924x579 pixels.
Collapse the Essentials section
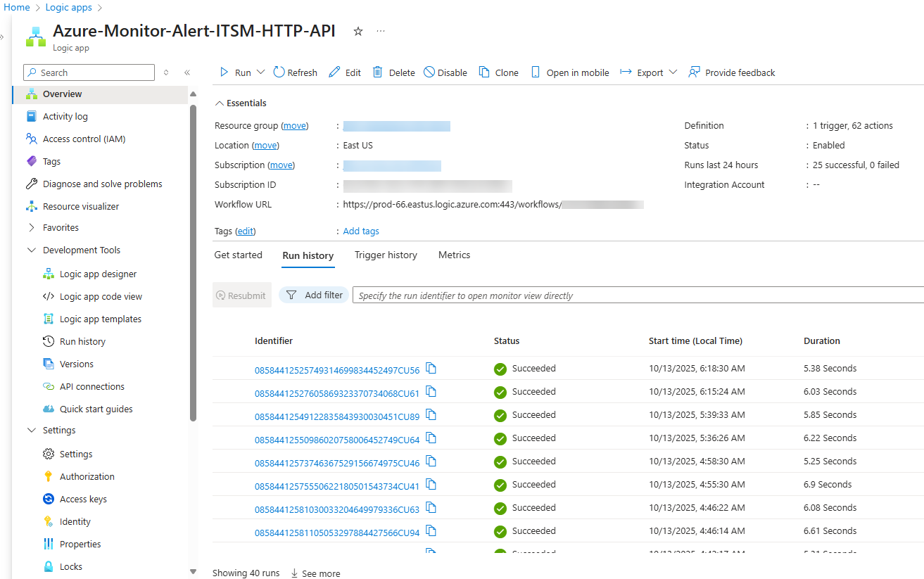point(219,103)
